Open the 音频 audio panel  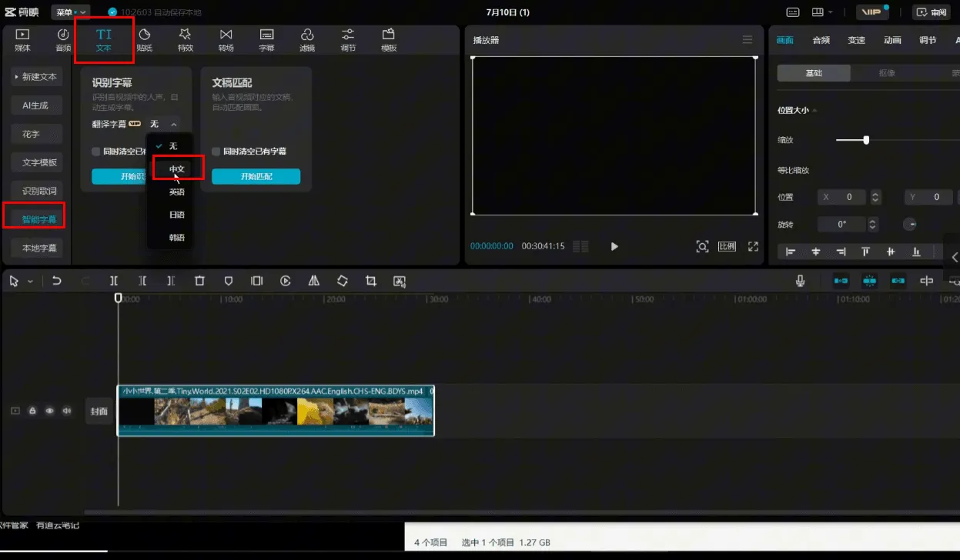point(63,40)
